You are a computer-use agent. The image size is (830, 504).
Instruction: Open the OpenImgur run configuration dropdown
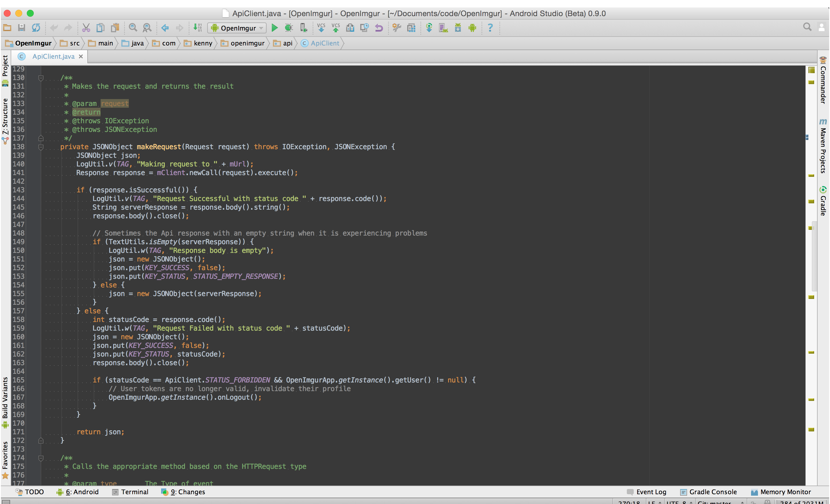[237, 28]
